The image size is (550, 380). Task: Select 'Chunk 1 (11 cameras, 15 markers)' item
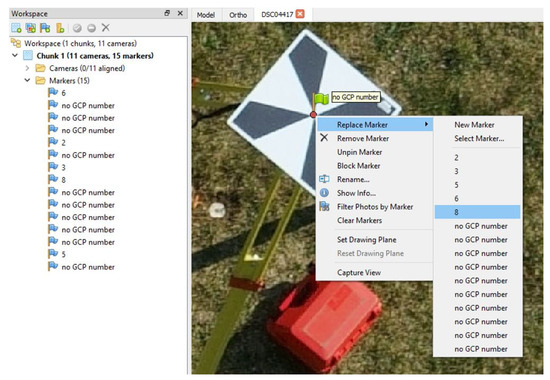[95, 56]
